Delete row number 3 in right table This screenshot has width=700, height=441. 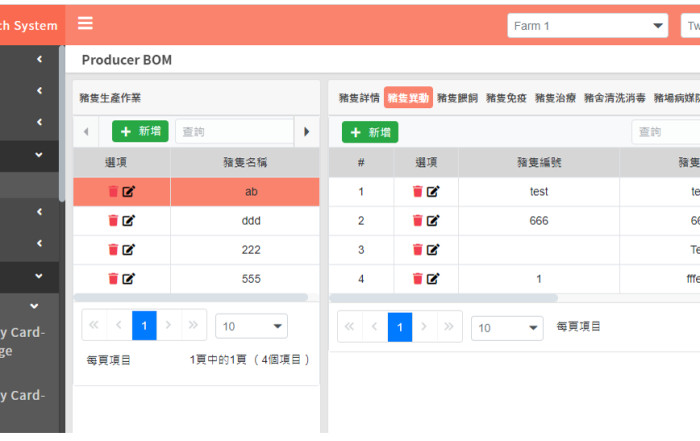click(x=417, y=250)
